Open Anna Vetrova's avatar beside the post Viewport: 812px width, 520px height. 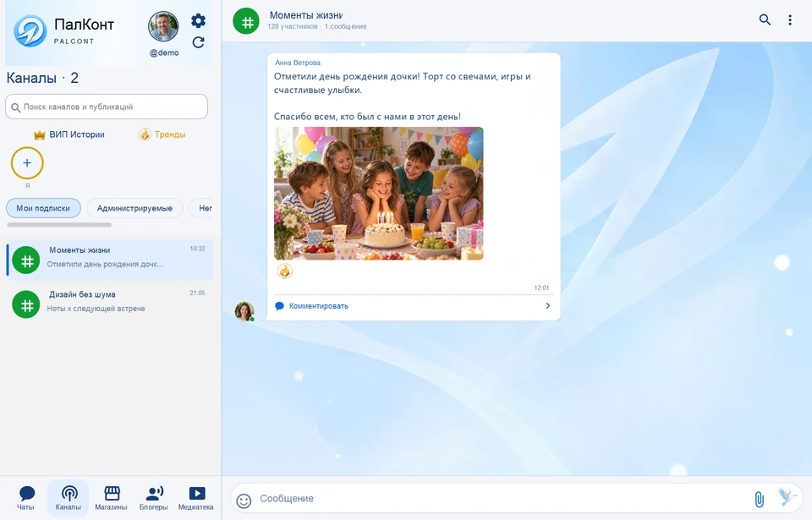click(244, 311)
